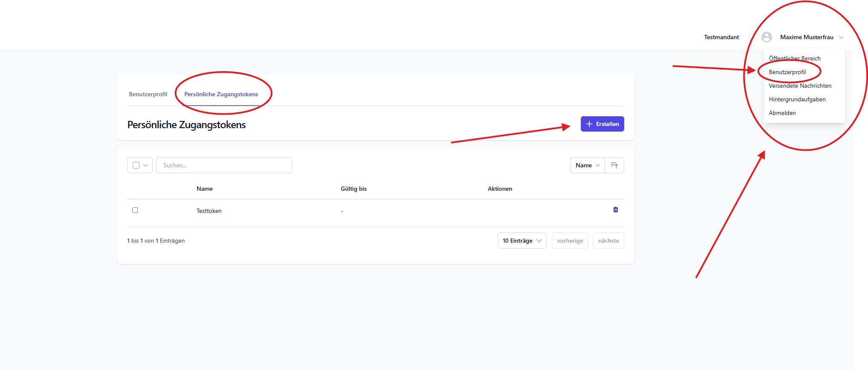Collapse the Maxime Musterfrau menu chevron
The height and width of the screenshot is (370, 868).
[x=841, y=37]
